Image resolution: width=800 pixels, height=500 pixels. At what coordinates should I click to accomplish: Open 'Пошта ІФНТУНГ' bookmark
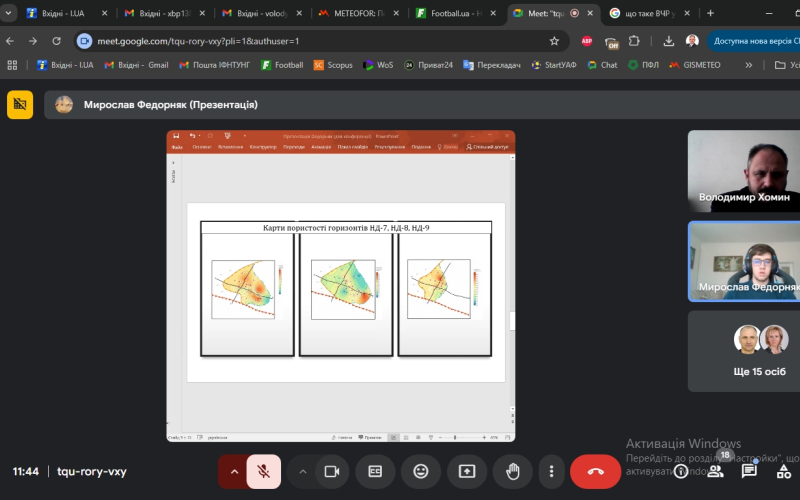(x=214, y=65)
